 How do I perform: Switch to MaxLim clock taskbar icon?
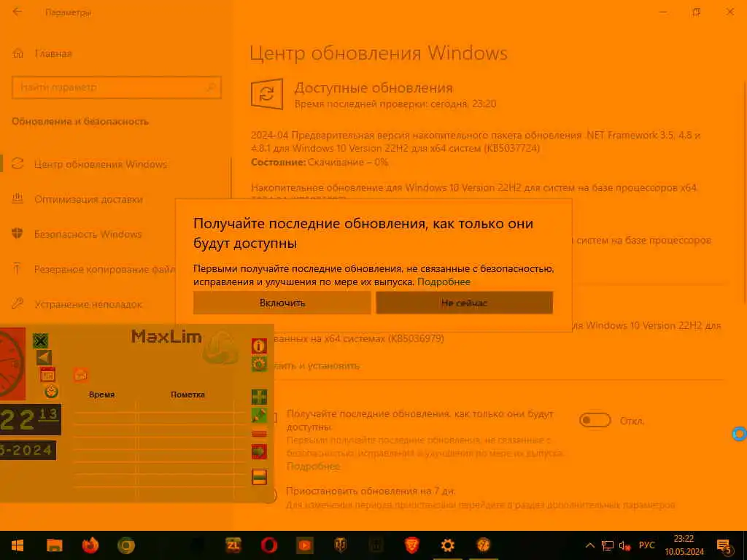point(483,545)
